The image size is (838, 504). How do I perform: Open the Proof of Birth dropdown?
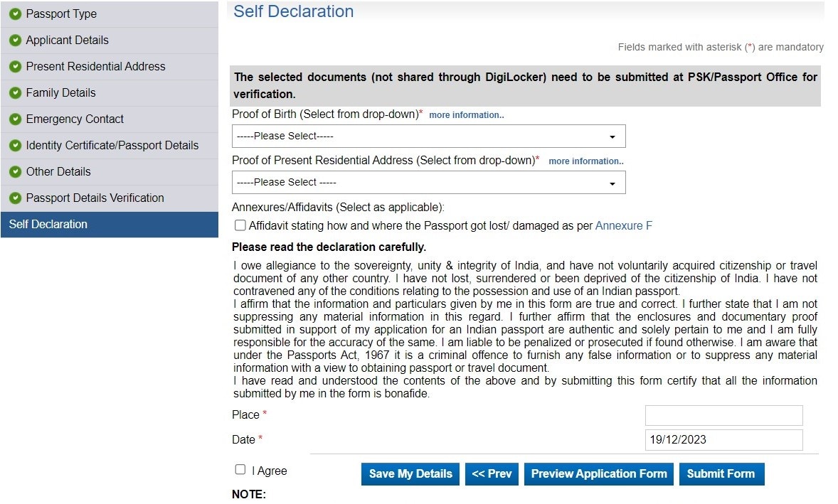tap(428, 136)
